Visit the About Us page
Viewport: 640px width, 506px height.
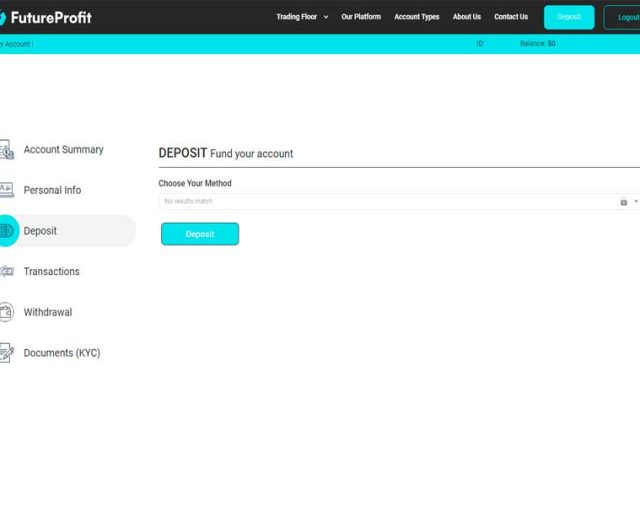[467, 17]
